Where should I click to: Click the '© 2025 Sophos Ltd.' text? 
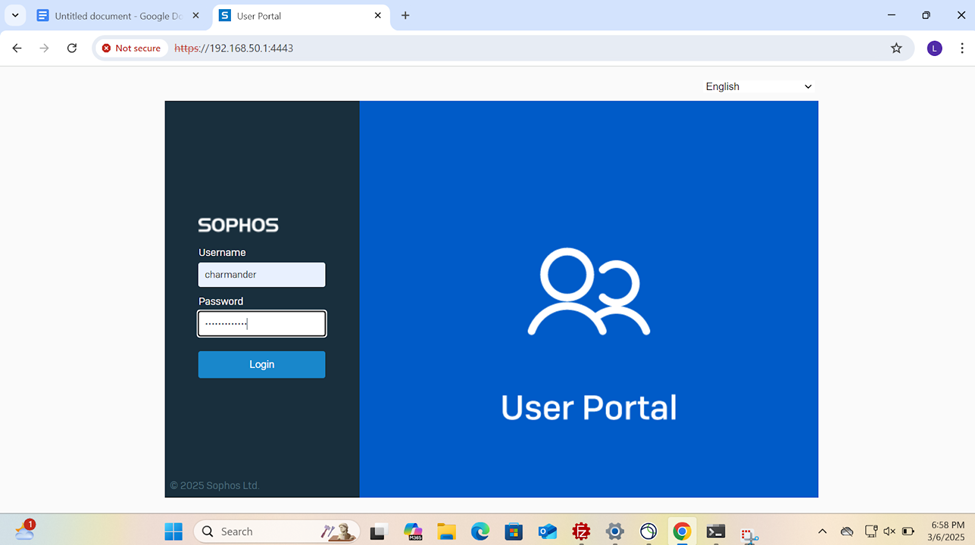pyautogui.click(x=215, y=485)
